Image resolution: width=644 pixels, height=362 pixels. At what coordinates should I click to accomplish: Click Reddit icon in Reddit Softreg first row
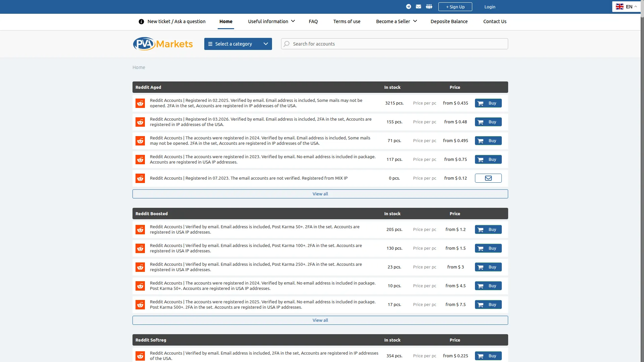140,356
